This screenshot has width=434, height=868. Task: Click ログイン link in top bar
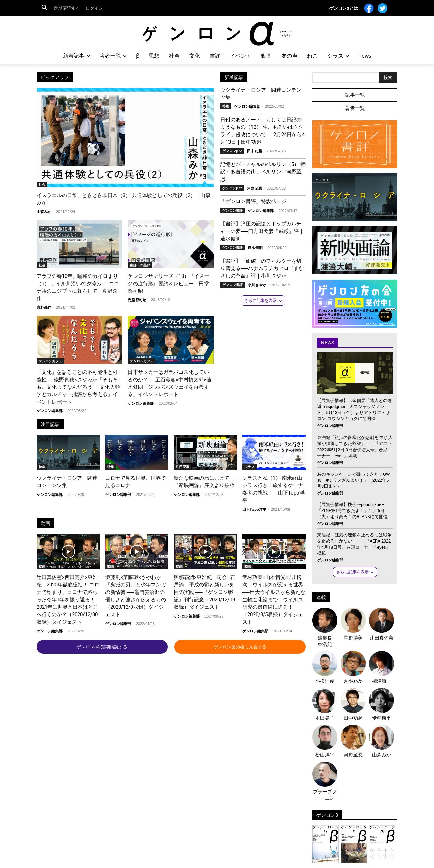94,8
